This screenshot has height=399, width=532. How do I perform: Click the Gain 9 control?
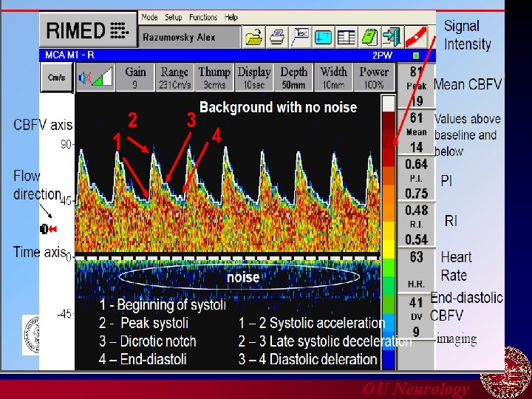click(135, 78)
